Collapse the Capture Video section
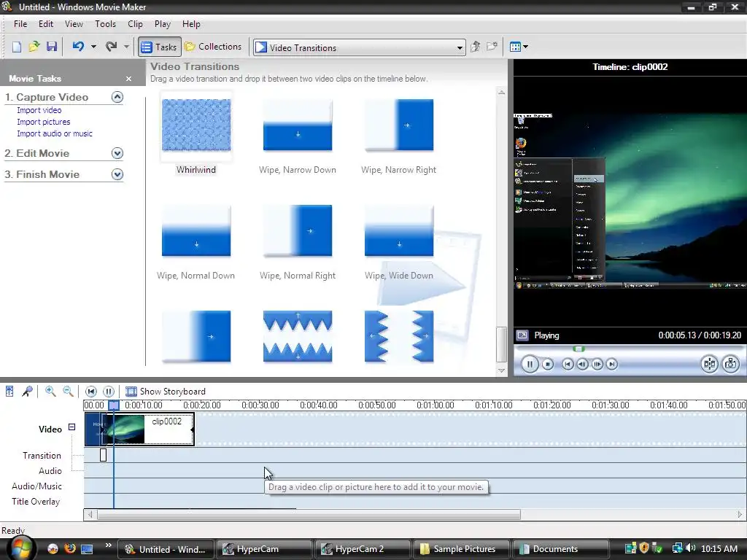Screen dimensions: 747x560 [x=117, y=97]
